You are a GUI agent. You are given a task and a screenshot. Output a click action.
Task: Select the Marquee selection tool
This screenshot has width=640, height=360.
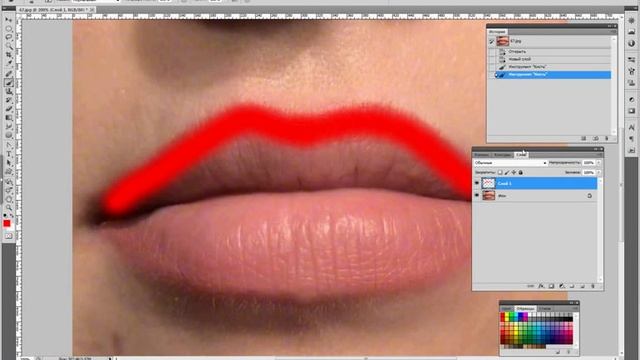point(8,29)
